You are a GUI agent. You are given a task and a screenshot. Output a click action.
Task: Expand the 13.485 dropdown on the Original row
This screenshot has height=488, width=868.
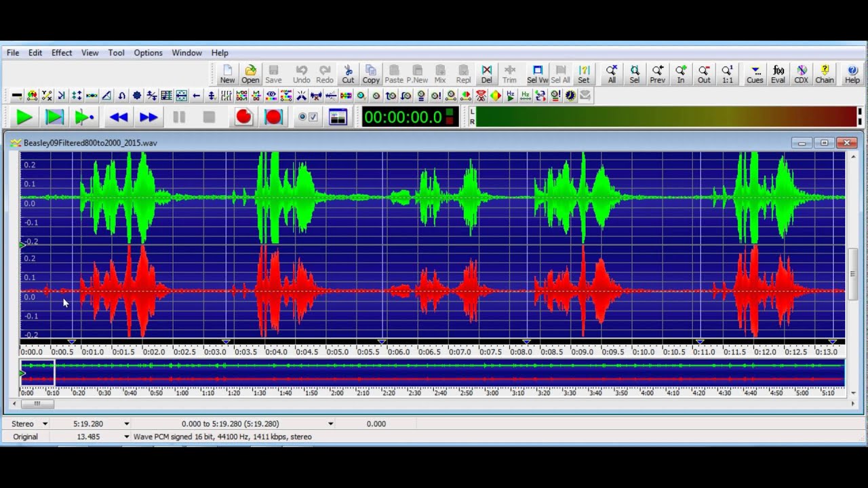[127, 436]
